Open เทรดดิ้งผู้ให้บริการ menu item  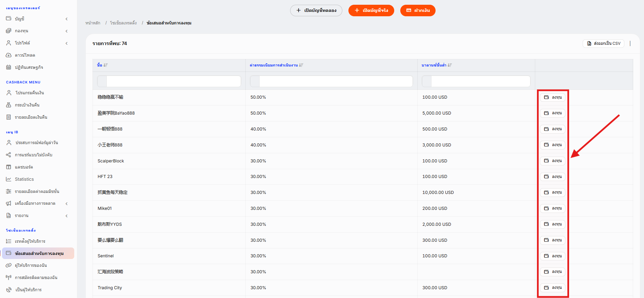(30, 241)
